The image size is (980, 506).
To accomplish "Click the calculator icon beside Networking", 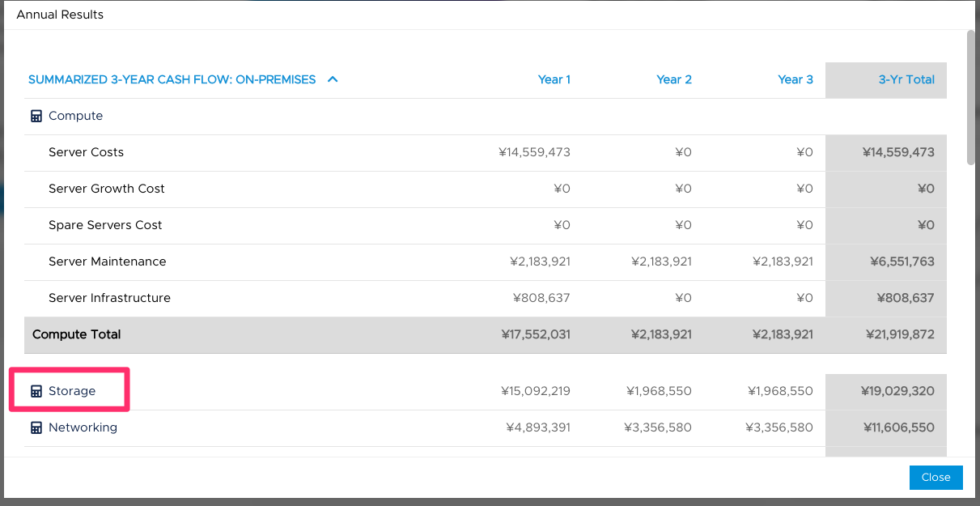I will [36, 427].
